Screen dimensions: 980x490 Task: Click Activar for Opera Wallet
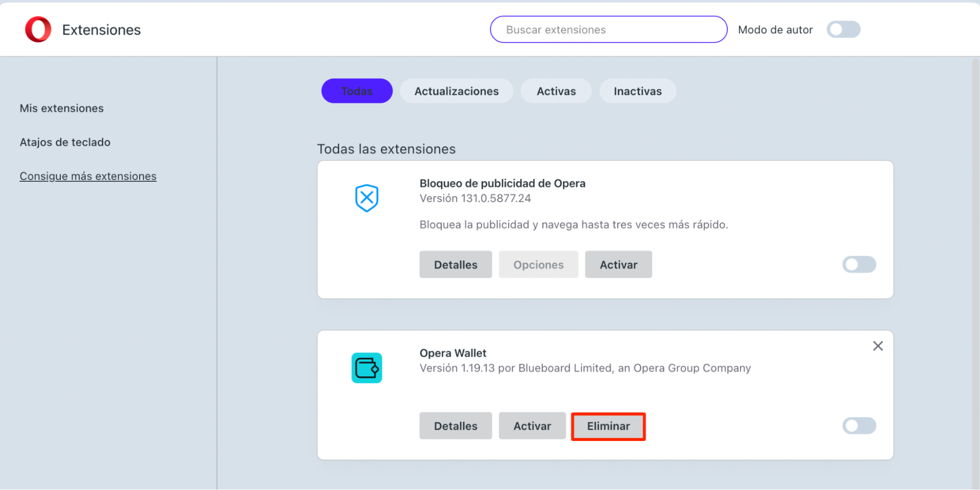(532, 426)
